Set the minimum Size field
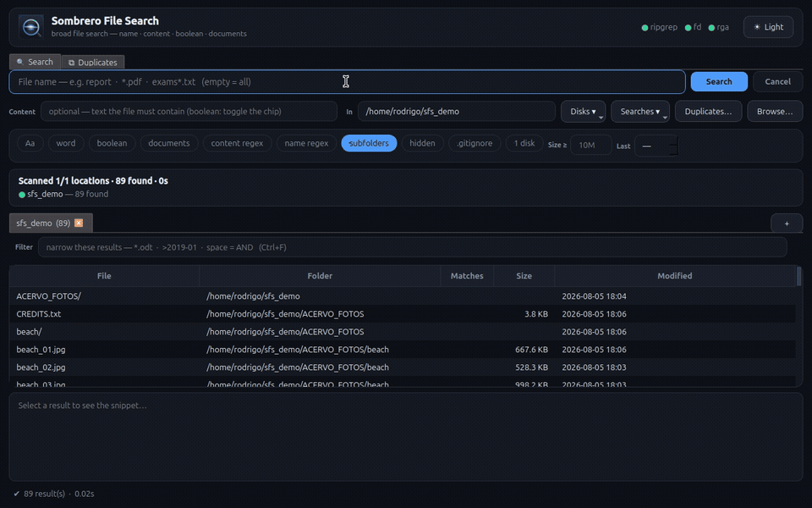The image size is (812, 508). tap(591, 145)
